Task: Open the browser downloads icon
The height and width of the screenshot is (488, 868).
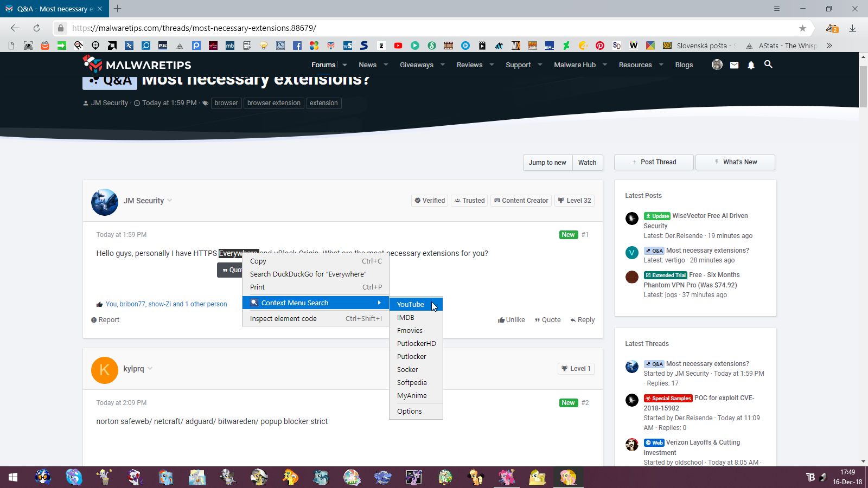Action: point(852,28)
